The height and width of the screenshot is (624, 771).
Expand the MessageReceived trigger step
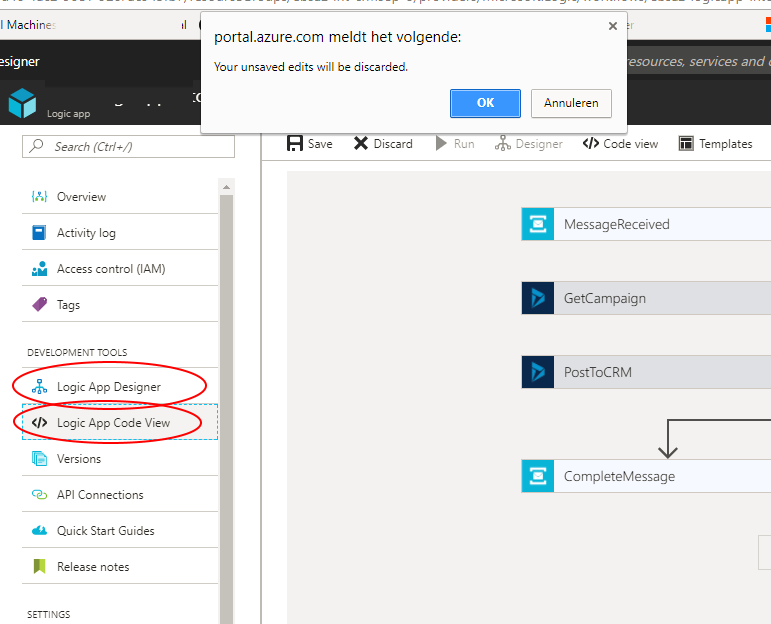pos(616,224)
